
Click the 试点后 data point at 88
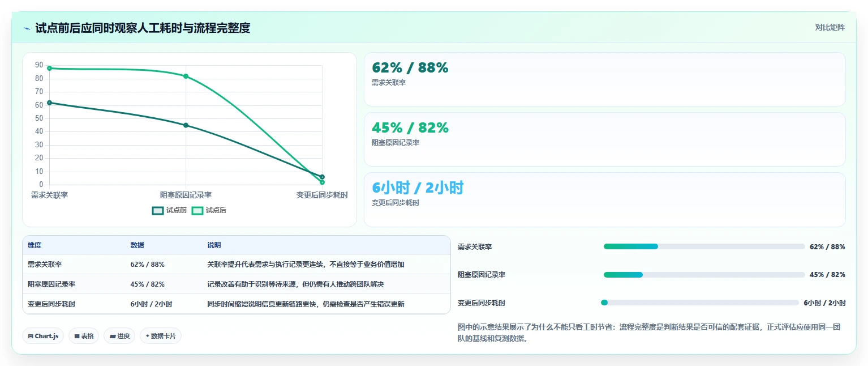click(50, 68)
